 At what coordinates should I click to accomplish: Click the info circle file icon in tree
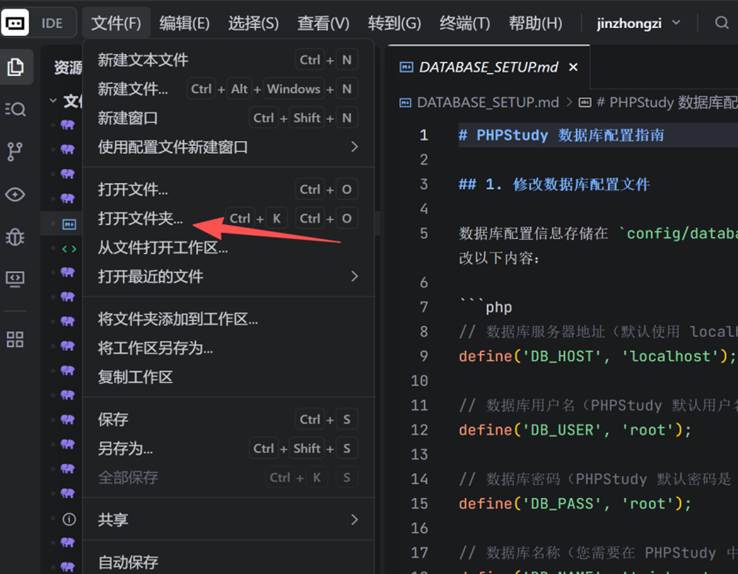[x=69, y=519]
